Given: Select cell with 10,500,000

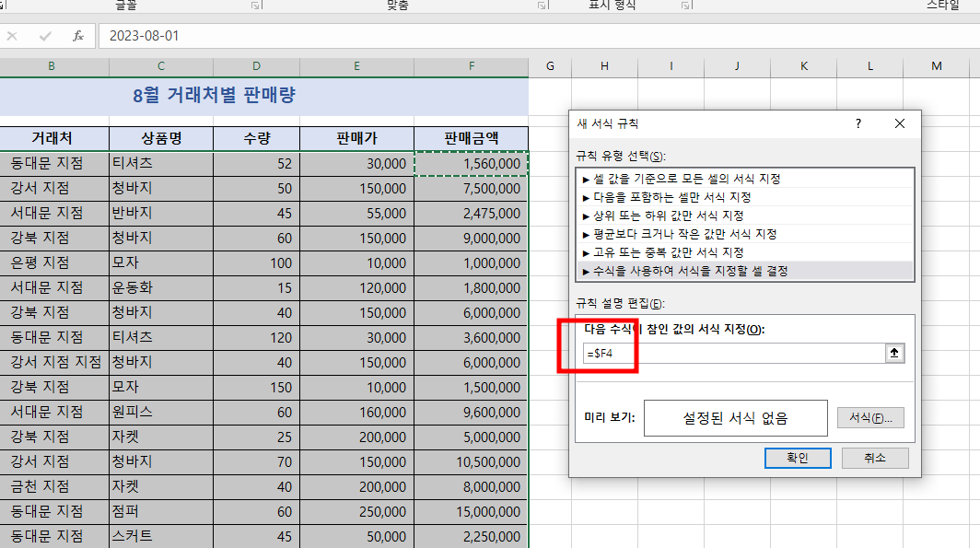Looking at the screenshot, I should tap(472, 461).
